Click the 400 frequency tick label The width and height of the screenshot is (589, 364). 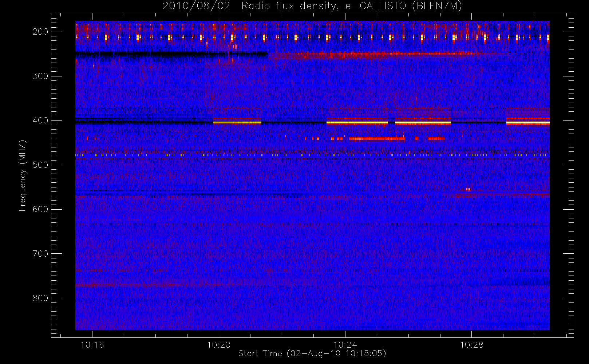click(40, 120)
